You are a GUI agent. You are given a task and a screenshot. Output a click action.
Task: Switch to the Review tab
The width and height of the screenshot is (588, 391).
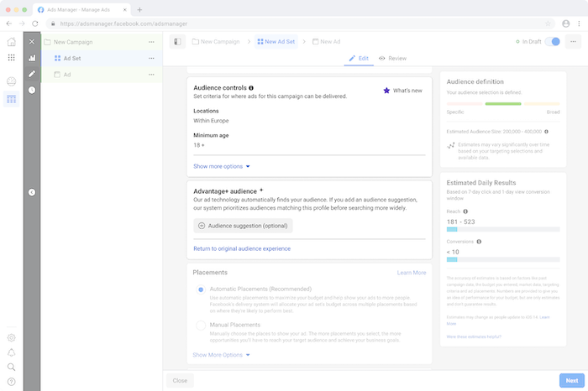[392, 59]
